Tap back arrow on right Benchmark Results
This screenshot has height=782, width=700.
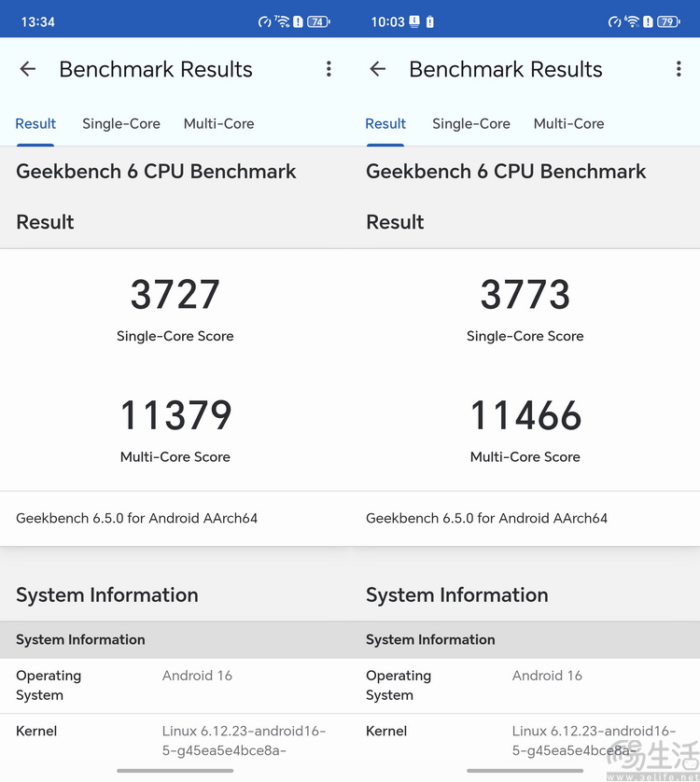pyautogui.click(x=378, y=69)
